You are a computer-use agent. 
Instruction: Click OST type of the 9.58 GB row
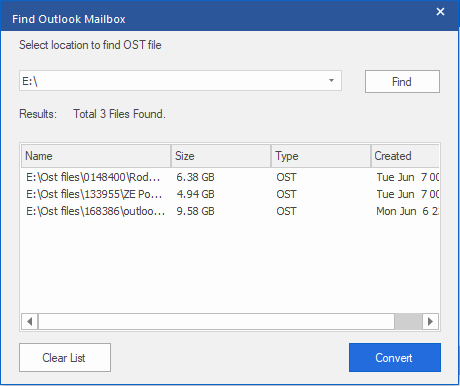tap(286, 211)
